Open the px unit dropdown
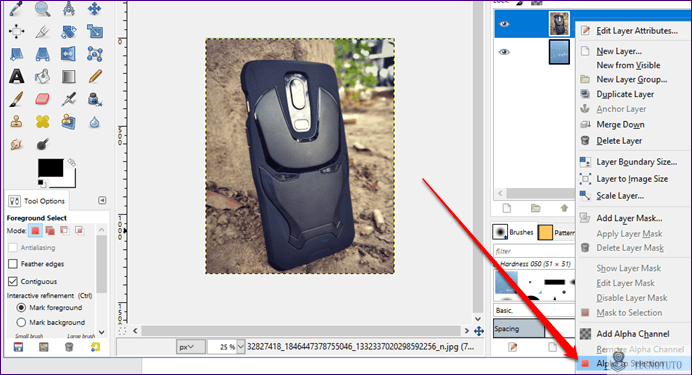 tap(191, 347)
